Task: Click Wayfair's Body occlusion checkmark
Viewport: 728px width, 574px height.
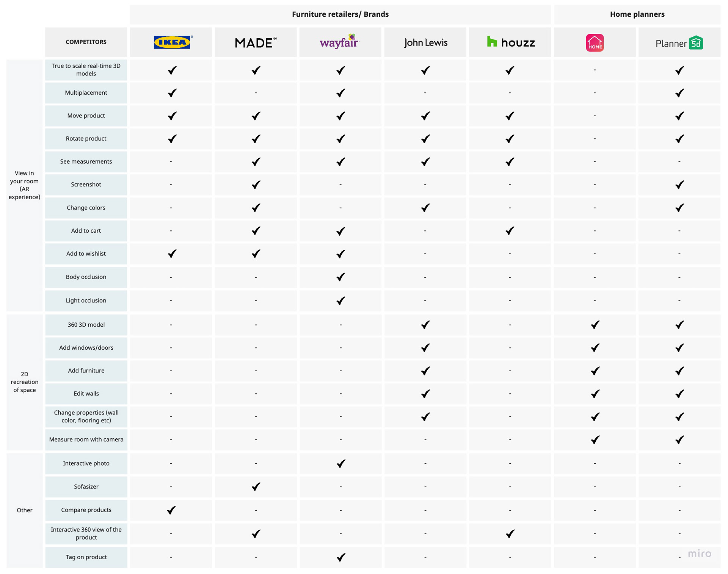Action: pyautogui.click(x=340, y=277)
